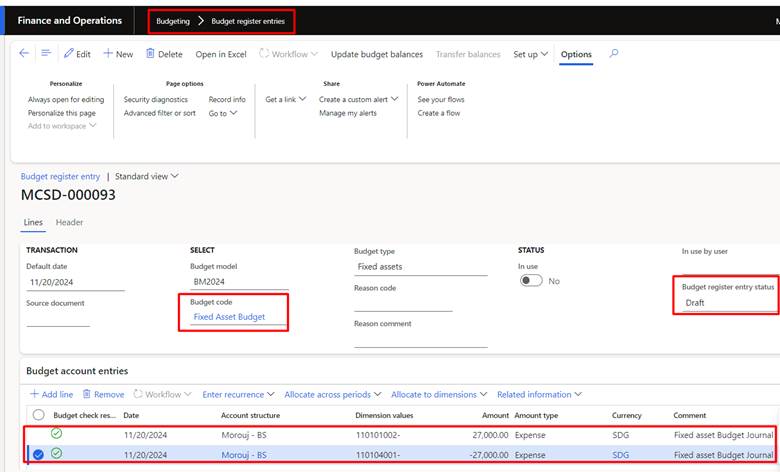Click the Dimension values column header
This screenshot has width=780, height=472.
(x=384, y=415)
